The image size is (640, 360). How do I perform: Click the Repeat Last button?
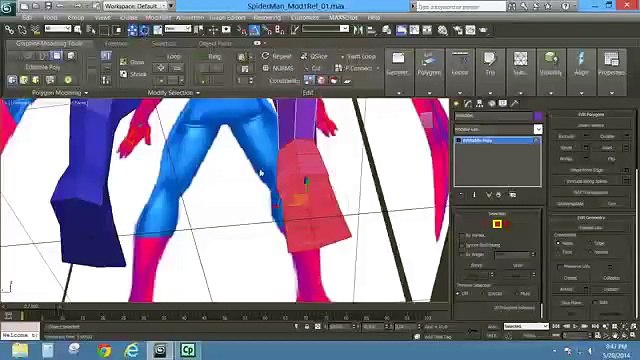coord(591,228)
